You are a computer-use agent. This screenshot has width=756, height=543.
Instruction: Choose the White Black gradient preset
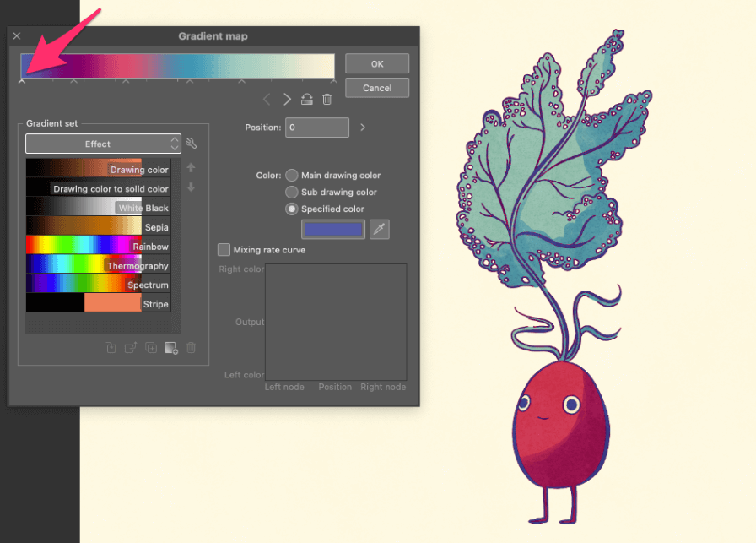coord(99,207)
